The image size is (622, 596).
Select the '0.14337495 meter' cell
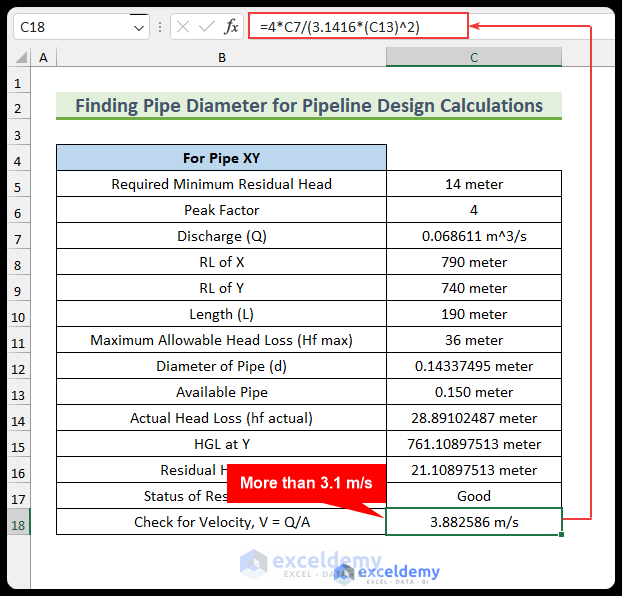pos(474,366)
